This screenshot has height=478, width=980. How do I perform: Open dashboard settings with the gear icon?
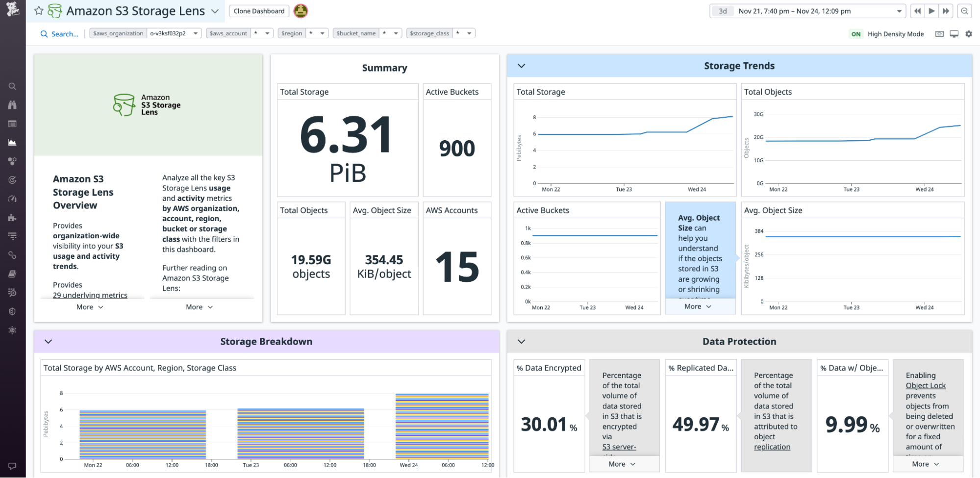(x=969, y=33)
